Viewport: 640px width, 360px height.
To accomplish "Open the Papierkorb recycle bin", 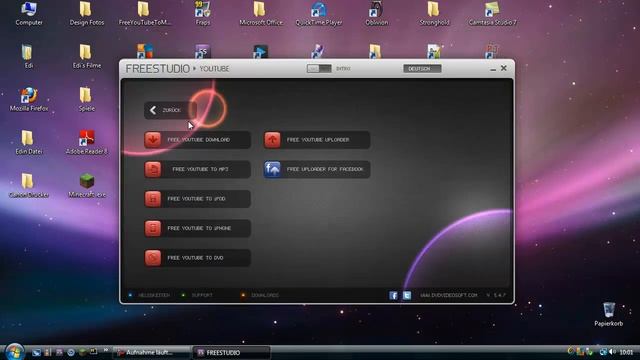I will 609,314.
